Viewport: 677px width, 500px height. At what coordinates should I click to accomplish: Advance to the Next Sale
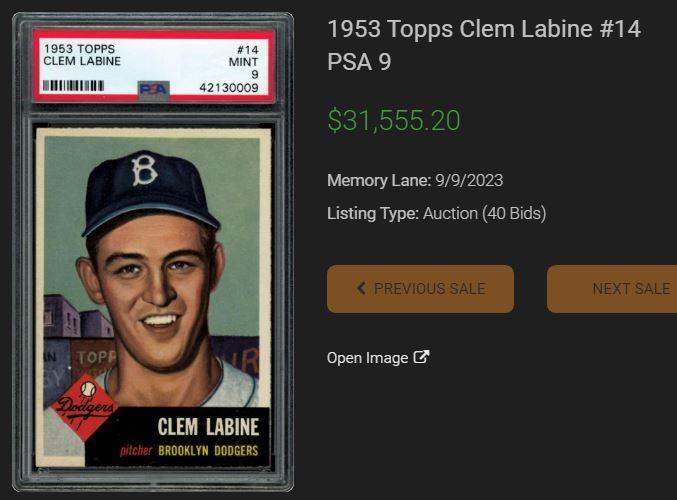(x=620, y=289)
